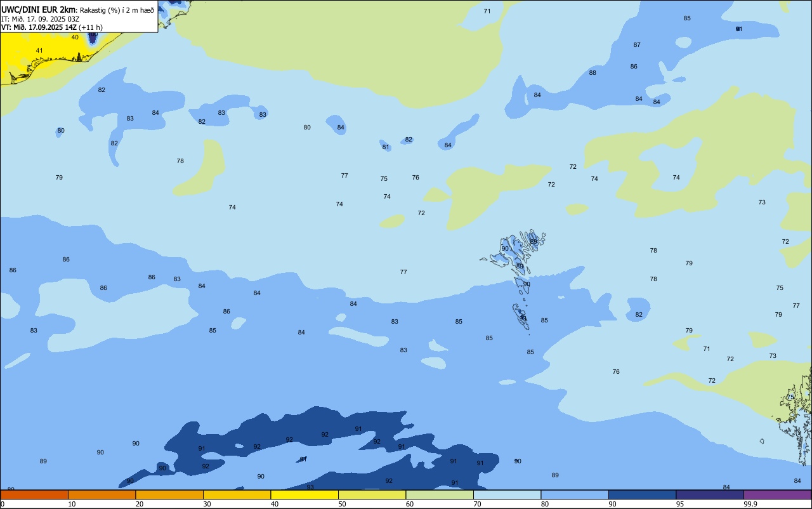Image resolution: width=812 pixels, height=509 pixels.
Task: Click the "99.9" tick label on the color scale
Action: (x=750, y=504)
